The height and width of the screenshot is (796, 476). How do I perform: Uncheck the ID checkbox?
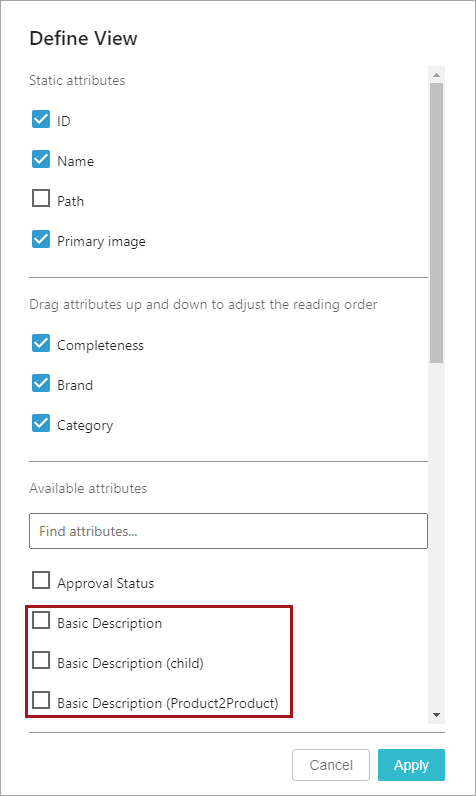click(41, 119)
